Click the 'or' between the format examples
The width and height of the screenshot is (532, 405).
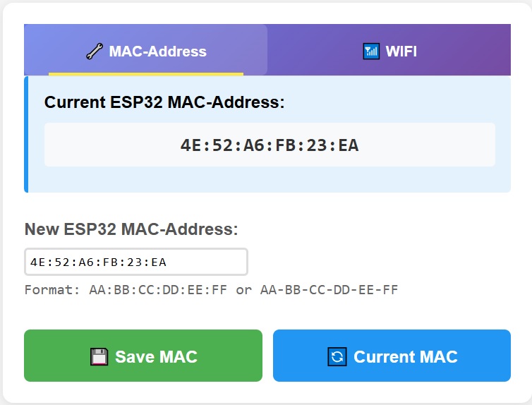(244, 290)
